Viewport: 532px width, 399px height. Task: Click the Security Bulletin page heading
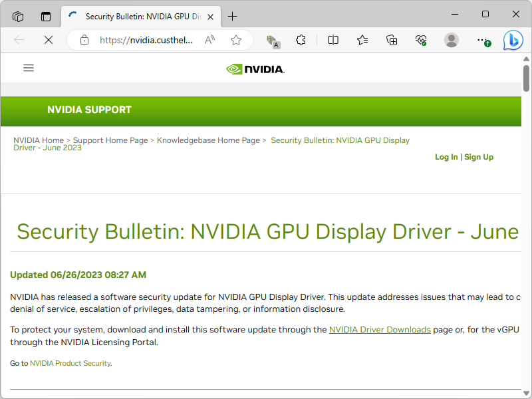point(268,232)
